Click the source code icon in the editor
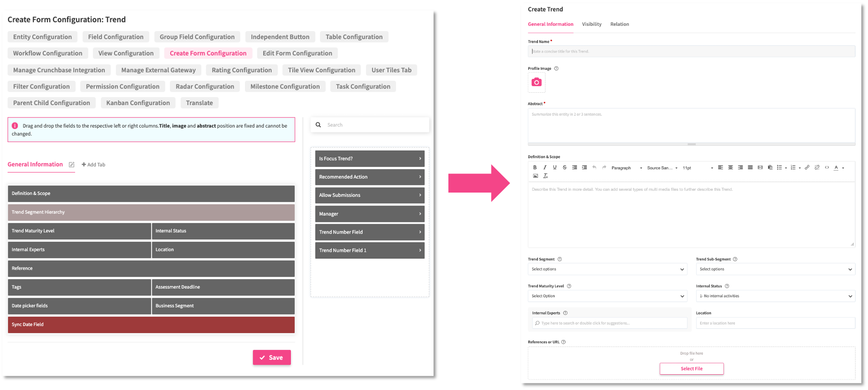The width and height of the screenshot is (868, 390). point(827,168)
